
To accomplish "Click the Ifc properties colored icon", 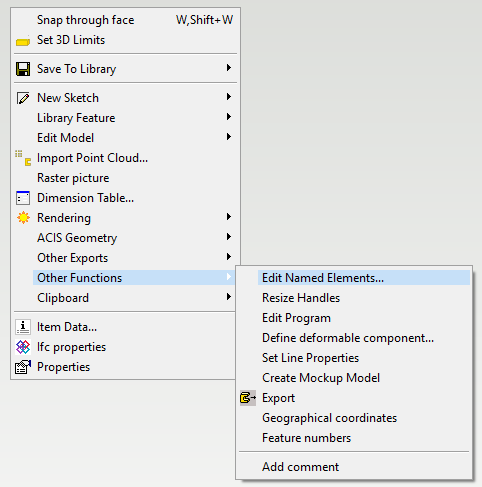I will point(23,347).
